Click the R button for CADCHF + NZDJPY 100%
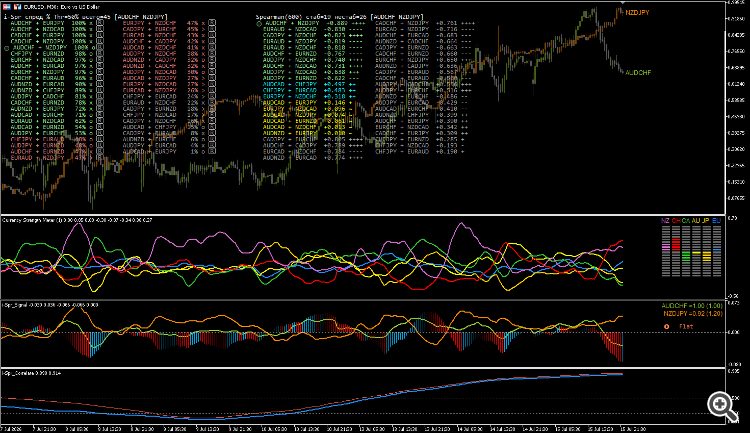This screenshot has height=433, width=750. point(99,42)
